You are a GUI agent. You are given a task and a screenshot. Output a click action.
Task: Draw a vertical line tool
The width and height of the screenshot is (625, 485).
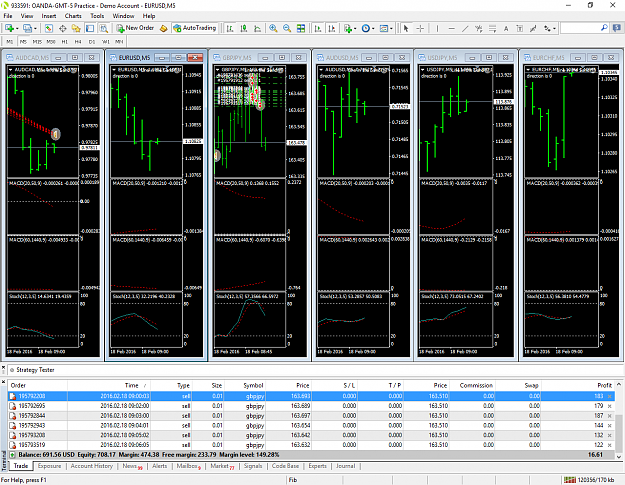437,28
